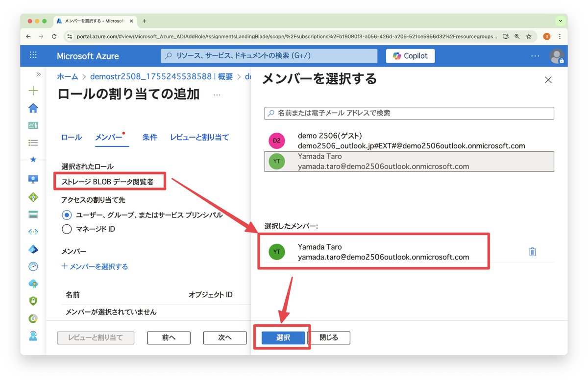Switch to the 条件 tab
Screen dimensions: 588x382
click(149, 138)
